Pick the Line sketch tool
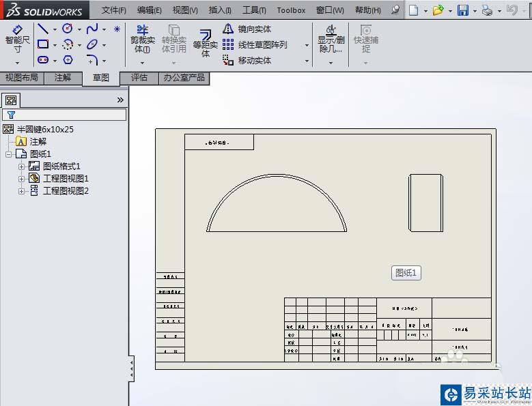 click(x=42, y=29)
